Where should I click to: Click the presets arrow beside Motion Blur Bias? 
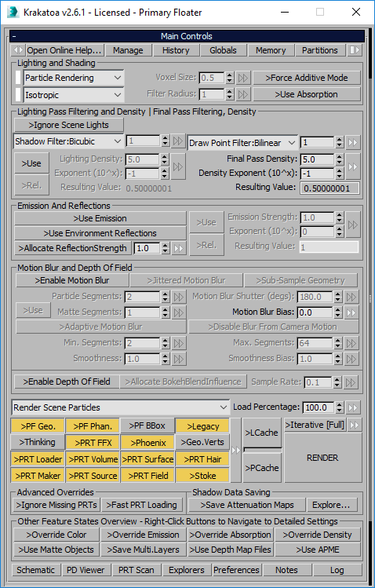[x=351, y=312]
